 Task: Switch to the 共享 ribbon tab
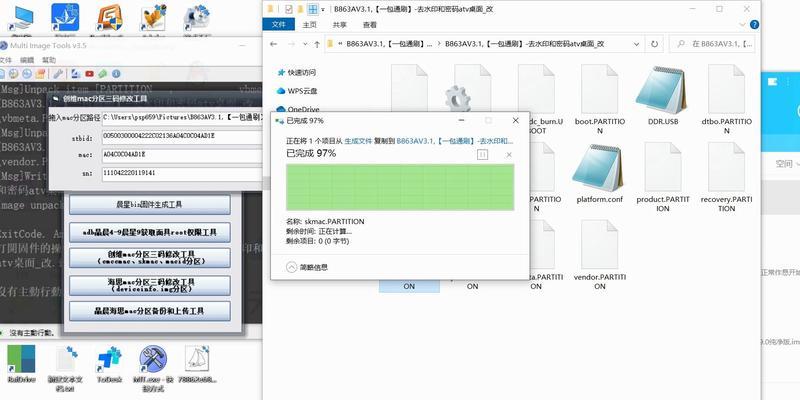tap(340, 24)
